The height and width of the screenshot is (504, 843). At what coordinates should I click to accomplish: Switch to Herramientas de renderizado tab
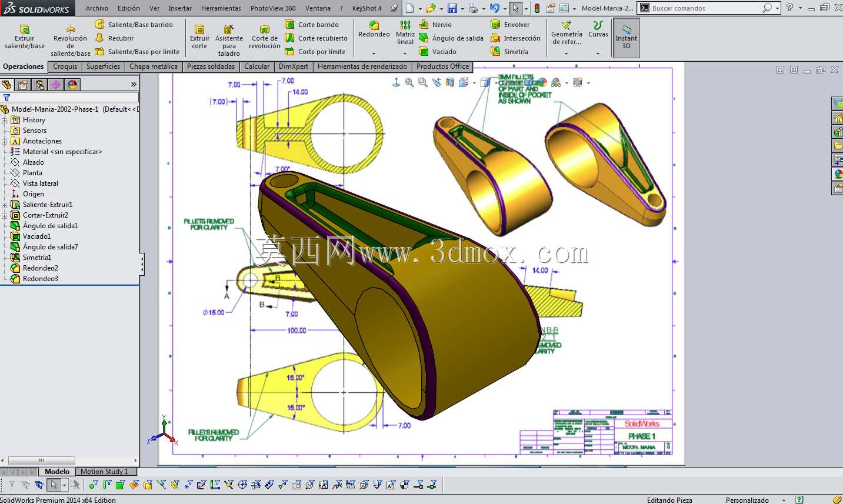click(x=362, y=66)
